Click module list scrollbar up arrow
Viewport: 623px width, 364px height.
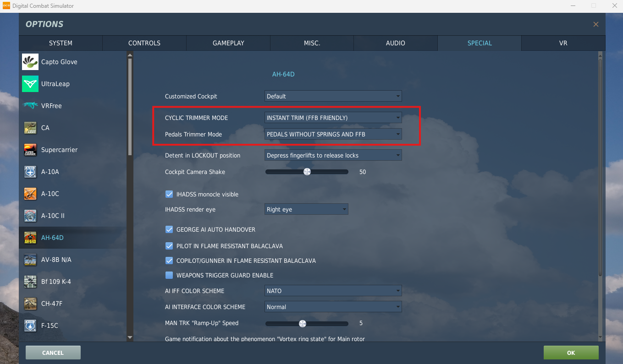[x=130, y=55]
